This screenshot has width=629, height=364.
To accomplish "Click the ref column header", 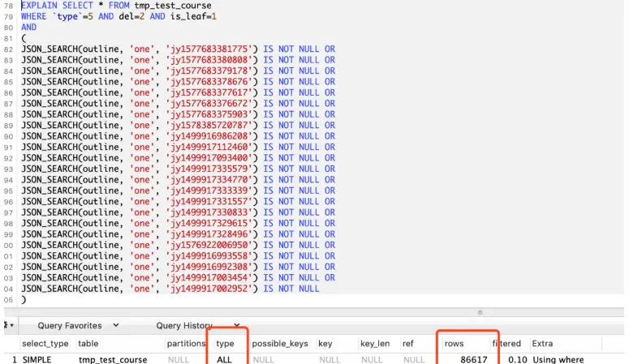I will [408, 344].
